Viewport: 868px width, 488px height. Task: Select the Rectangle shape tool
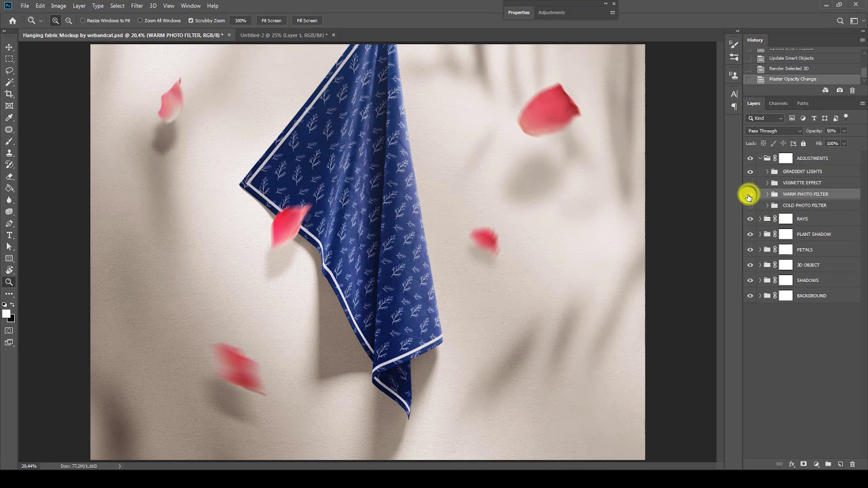(9, 259)
